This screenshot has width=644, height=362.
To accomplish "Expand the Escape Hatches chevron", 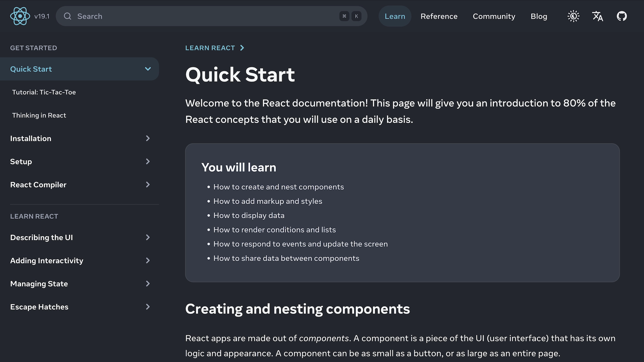I will pyautogui.click(x=148, y=307).
